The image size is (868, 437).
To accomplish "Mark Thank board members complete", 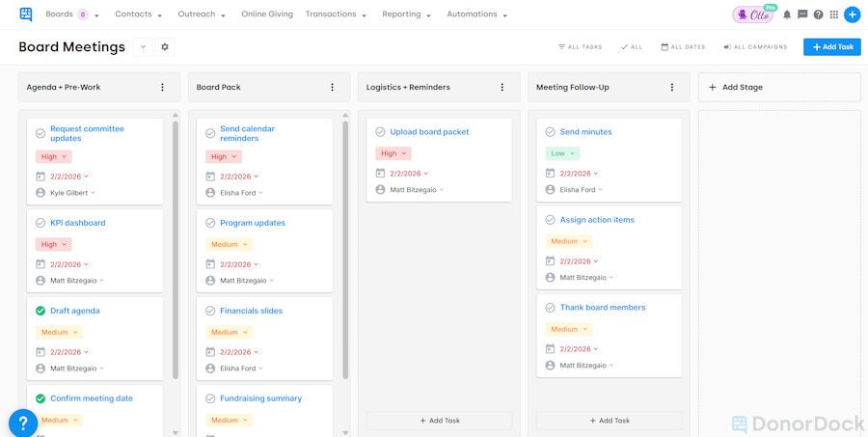I will pos(551,308).
